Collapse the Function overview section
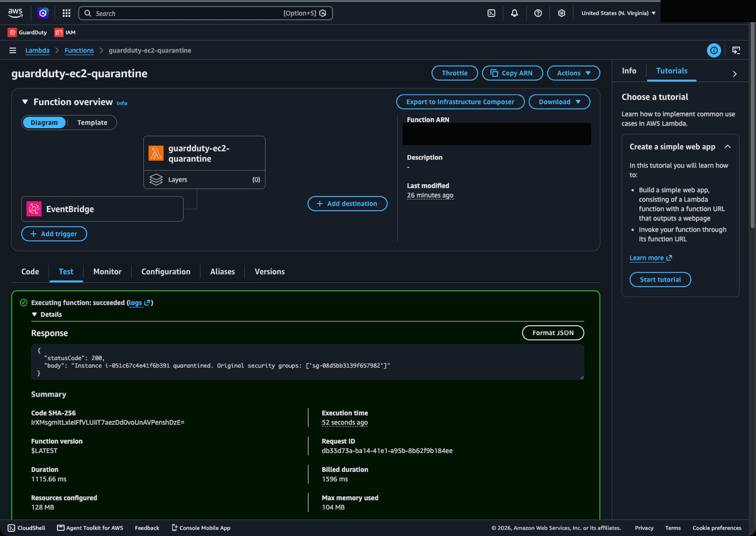 (x=25, y=102)
